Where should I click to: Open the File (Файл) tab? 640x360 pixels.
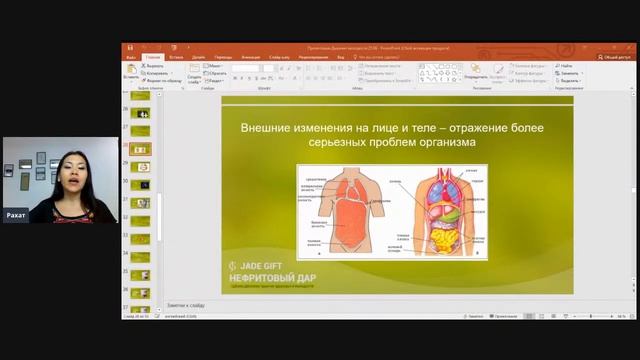pos(131,58)
